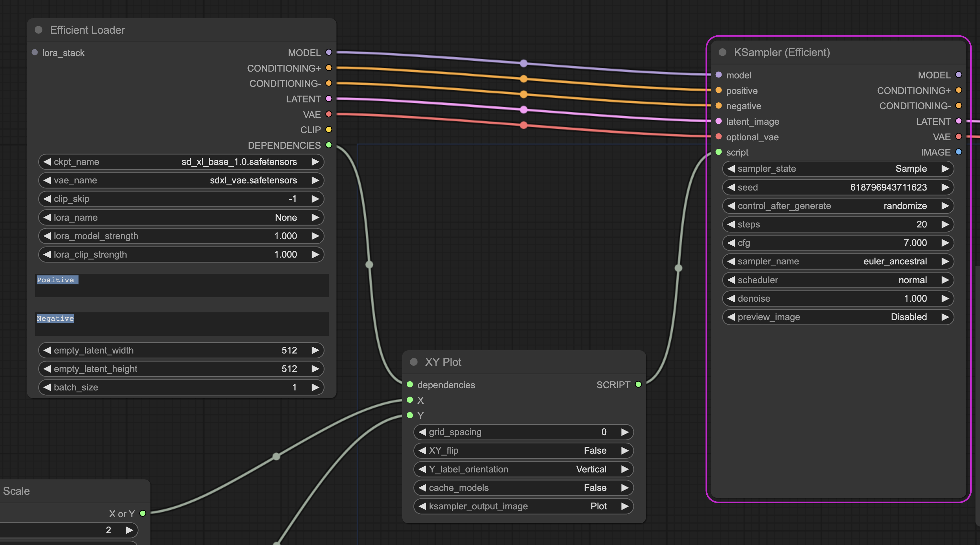Click the MODEL output dot on Efficient Loader
The width and height of the screenshot is (980, 545).
[328, 52]
